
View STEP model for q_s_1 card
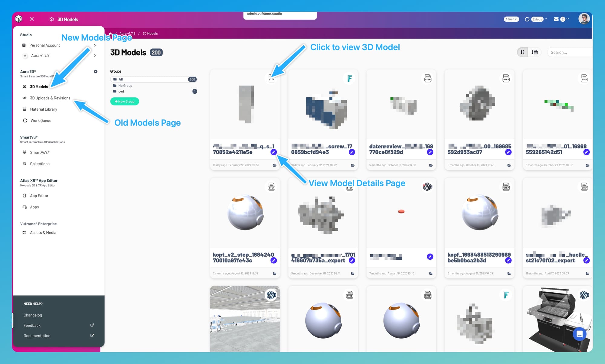coord(272,79)
